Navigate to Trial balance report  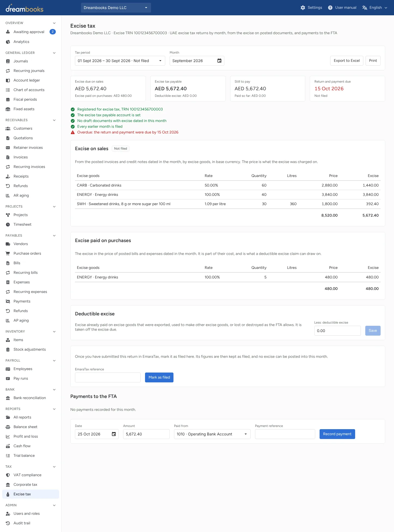(31, 456)
